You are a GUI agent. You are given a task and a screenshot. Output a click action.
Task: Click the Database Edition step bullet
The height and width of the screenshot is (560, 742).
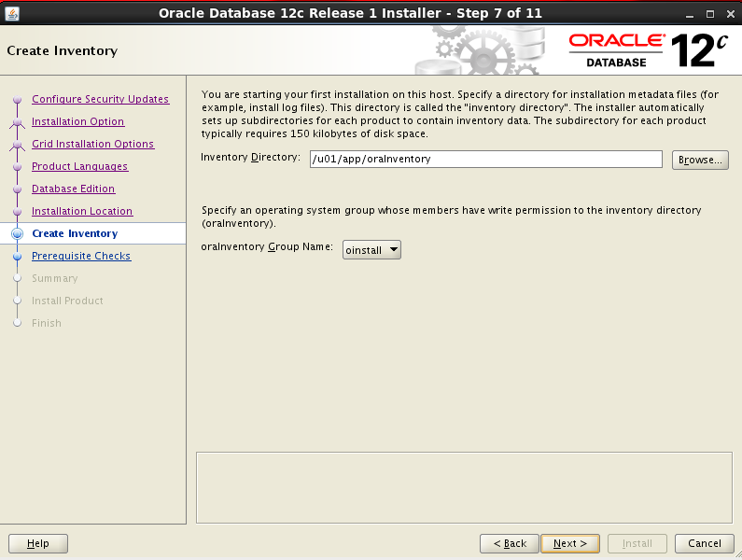click(18, 189)
